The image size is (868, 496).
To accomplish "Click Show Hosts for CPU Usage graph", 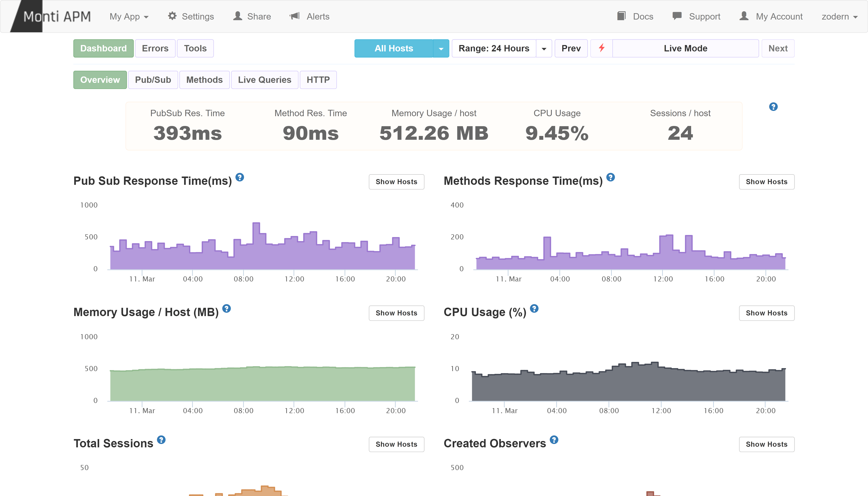I will pos(767,313).
